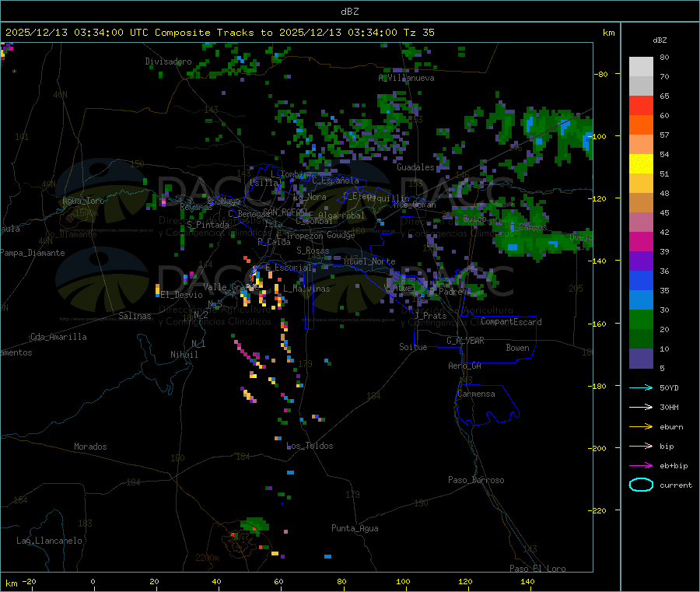Click the large green echo near Punta_Agua
The width and height of the screenshot is (700, 592).
pyautogui.click(x=255, y=524)
